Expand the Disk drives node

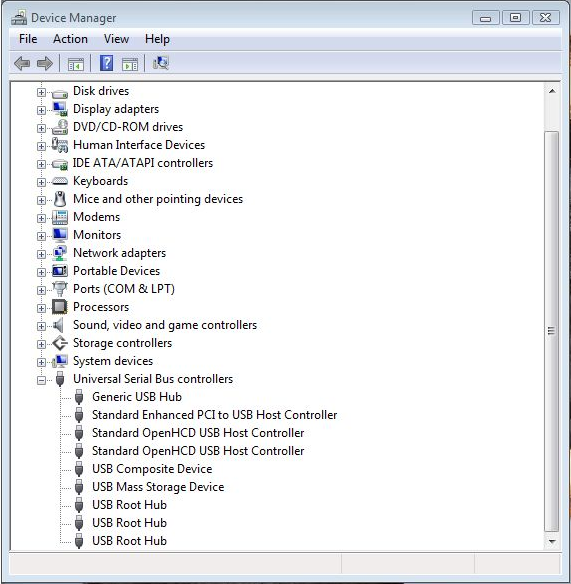(x=41, y=92)
